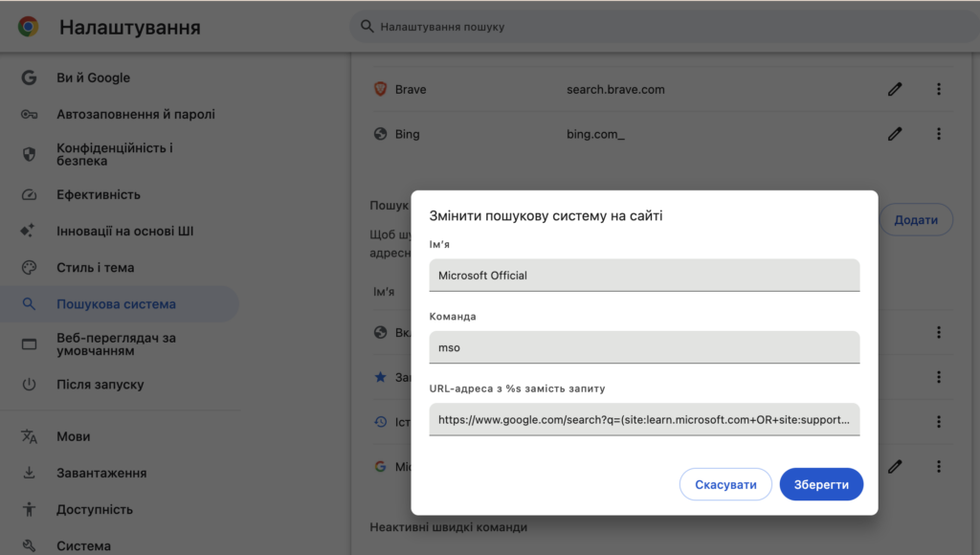980x555 pixels.
Task: Open three-dot menu for the history row
Action: coord(939,422)
